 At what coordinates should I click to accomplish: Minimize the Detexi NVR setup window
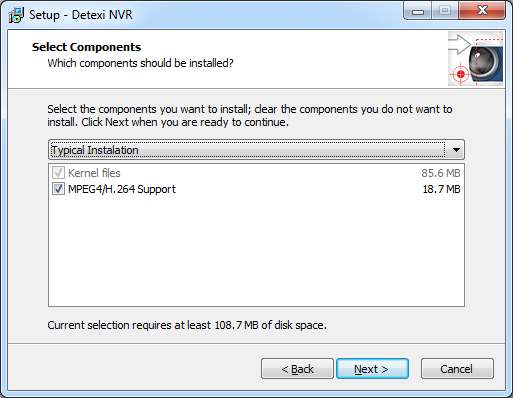418,11
